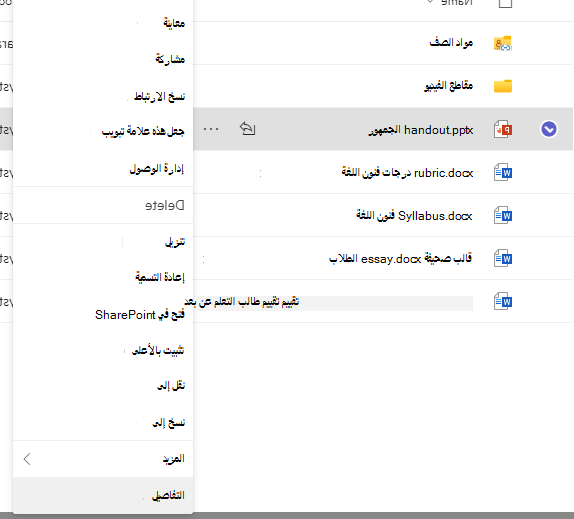Screen dimensions: 574x519
Task: Select نسخ الارتباط menu entry
Action: point(103,96)
